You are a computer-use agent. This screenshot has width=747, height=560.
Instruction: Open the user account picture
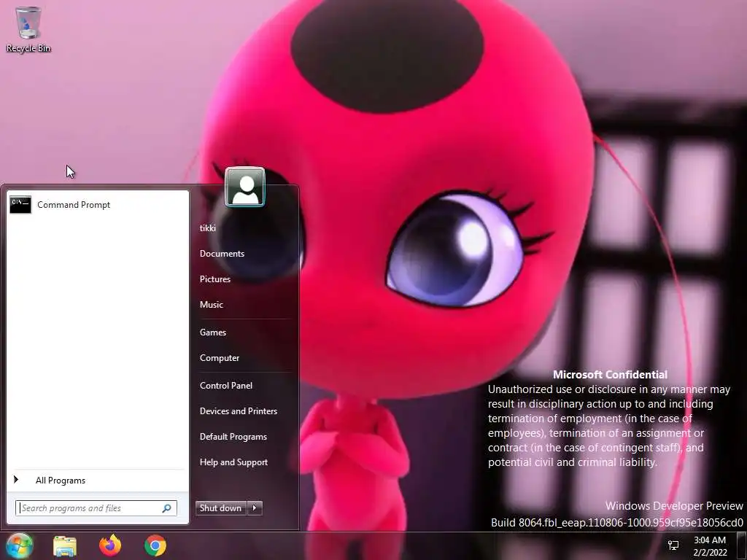point(245,187)
